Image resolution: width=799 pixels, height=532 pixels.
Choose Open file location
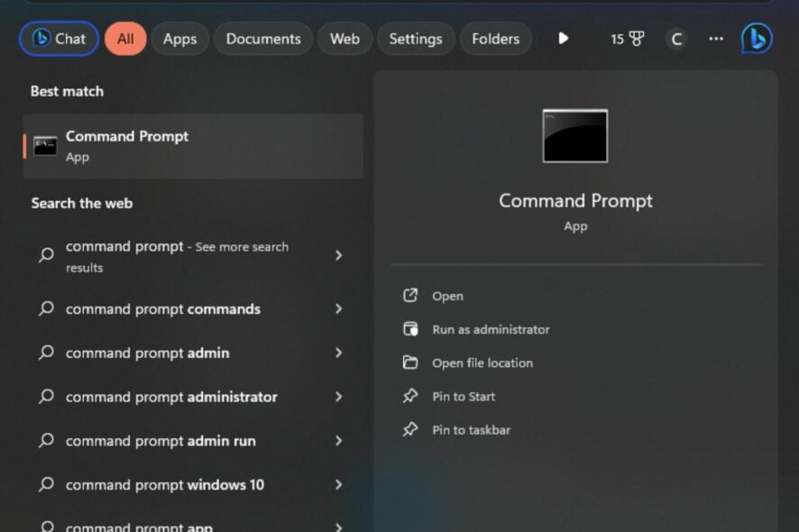(482, 363)
